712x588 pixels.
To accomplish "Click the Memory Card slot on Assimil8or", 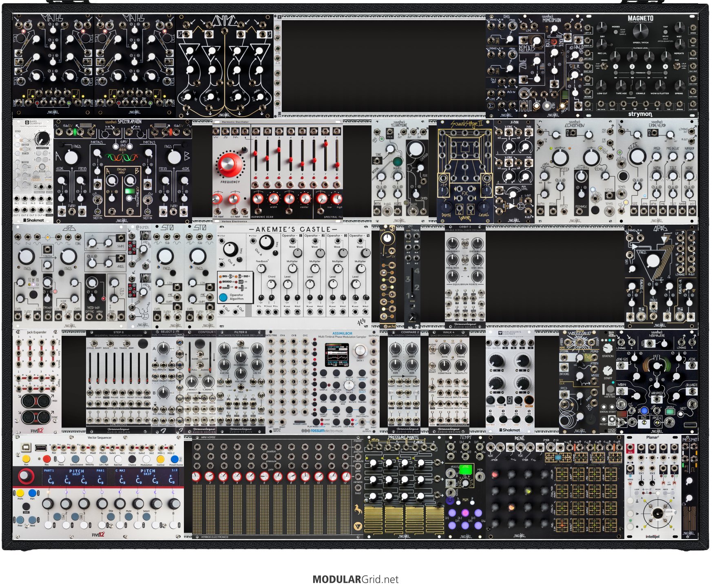I will pyautogui.click(x=300, y=422).
